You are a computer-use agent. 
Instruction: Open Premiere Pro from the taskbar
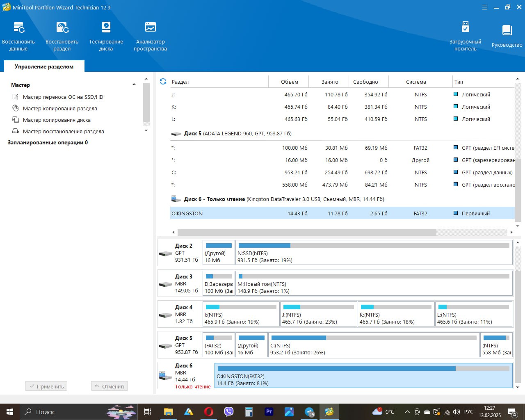(269, 412)
